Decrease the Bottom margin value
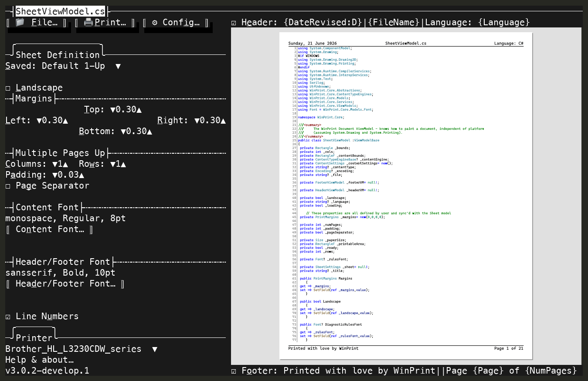Image resolution: width=588 pixels, height=381 pixels. click(123, 131)
